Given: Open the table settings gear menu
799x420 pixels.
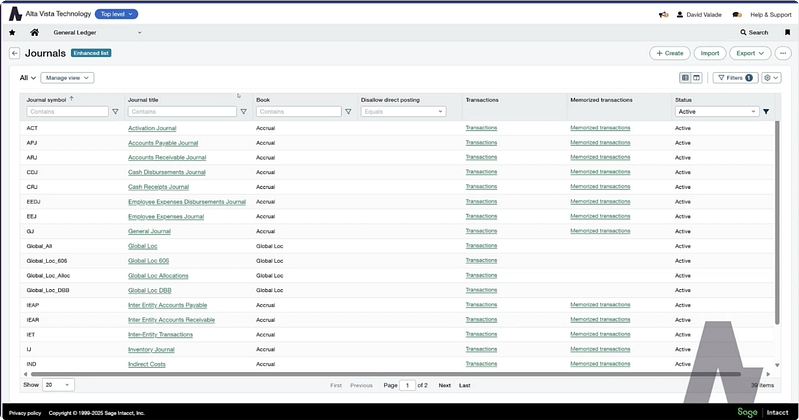Looking at the screenshot, I should pyautogui.click(x=771, y=77).
